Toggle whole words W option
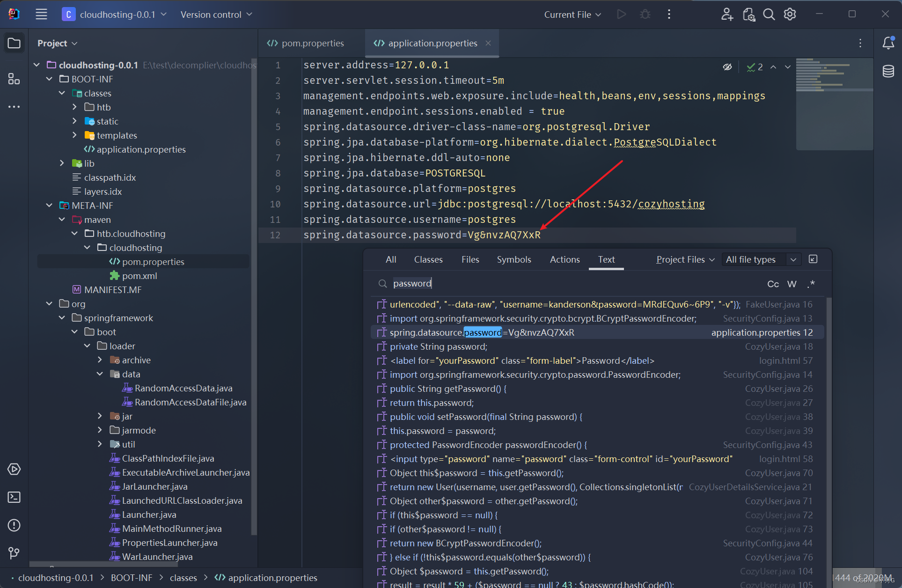902x588 pixels. click(x=792, y=284)
